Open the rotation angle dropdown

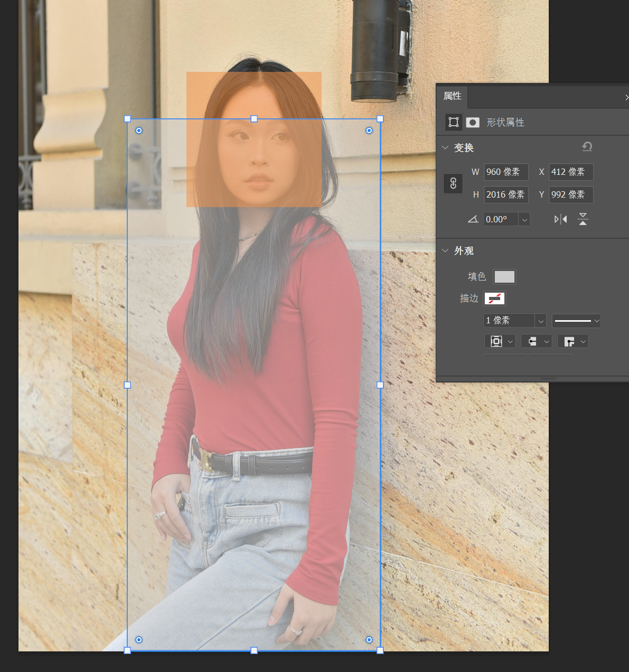pyautogui.click(x=524, y=220)
